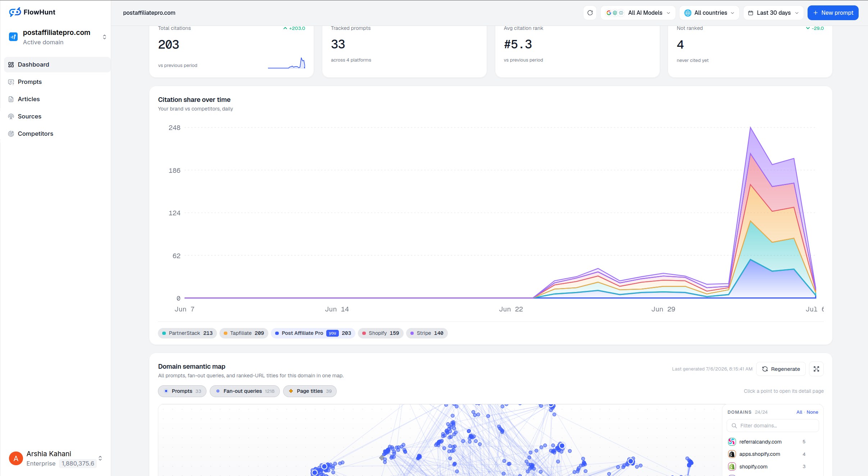
Task: Toggle the Prompts filter chip on semantic map
Action: tap(182, 391)
